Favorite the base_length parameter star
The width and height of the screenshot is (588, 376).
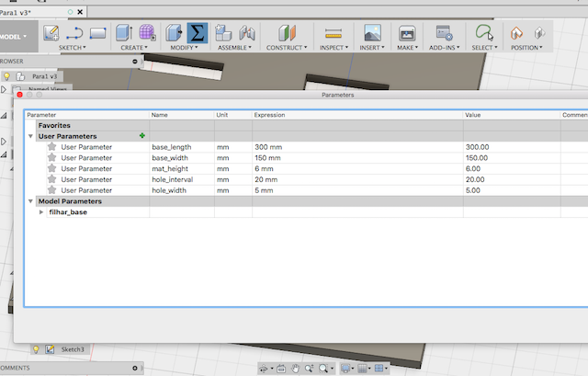51,147
